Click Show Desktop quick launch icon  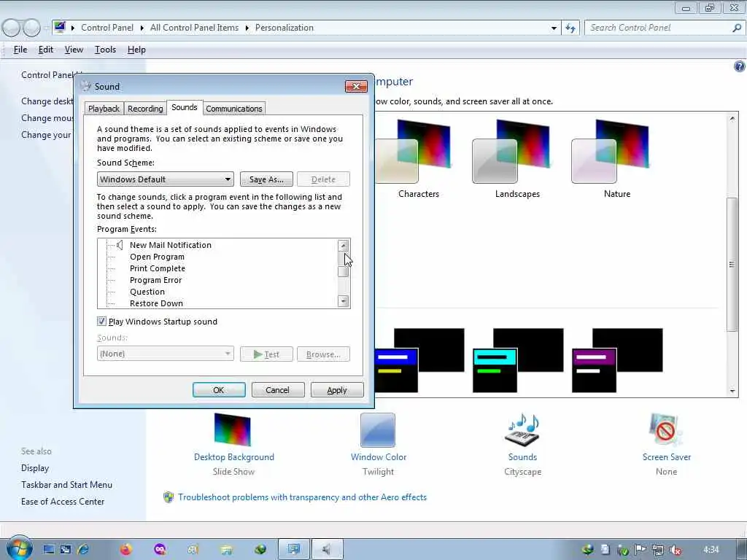tap(49, 550)
